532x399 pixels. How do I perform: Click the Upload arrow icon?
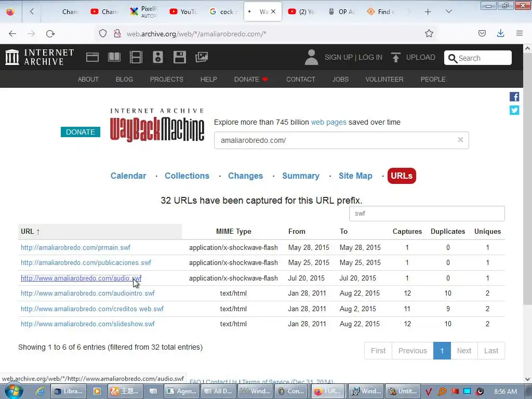395,57
